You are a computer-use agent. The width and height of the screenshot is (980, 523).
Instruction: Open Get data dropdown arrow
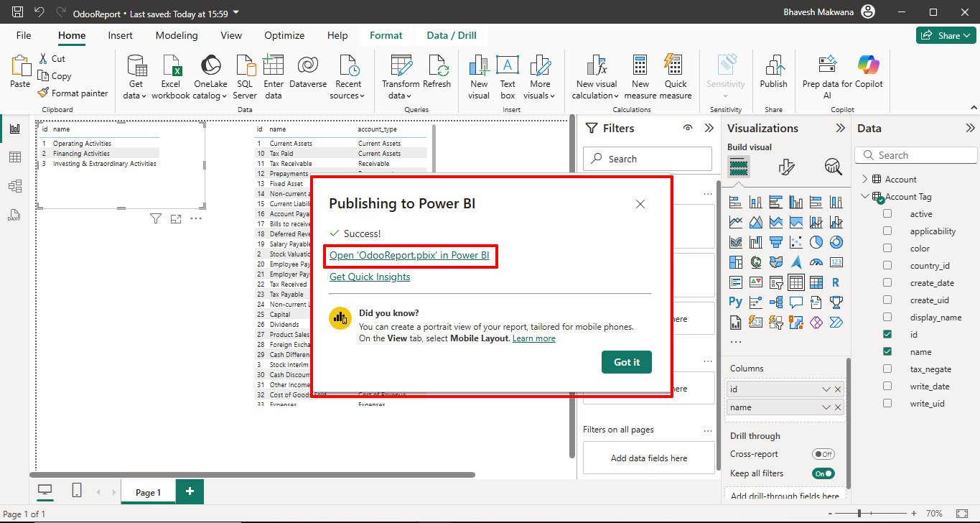tap(144, 96)
